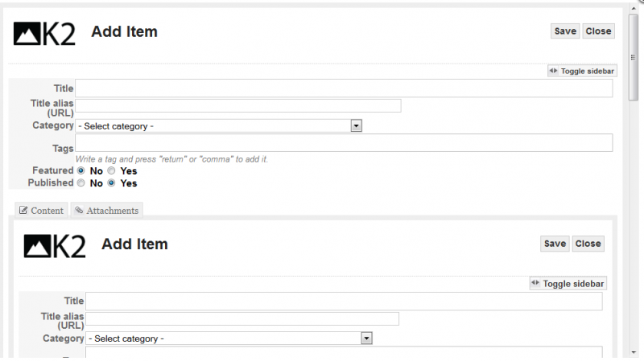The width and height of the screenshot is (644, 361).
Task: Click the vertical scrollbar thumb
Action: pyautogui.click(x=633, y=57)
